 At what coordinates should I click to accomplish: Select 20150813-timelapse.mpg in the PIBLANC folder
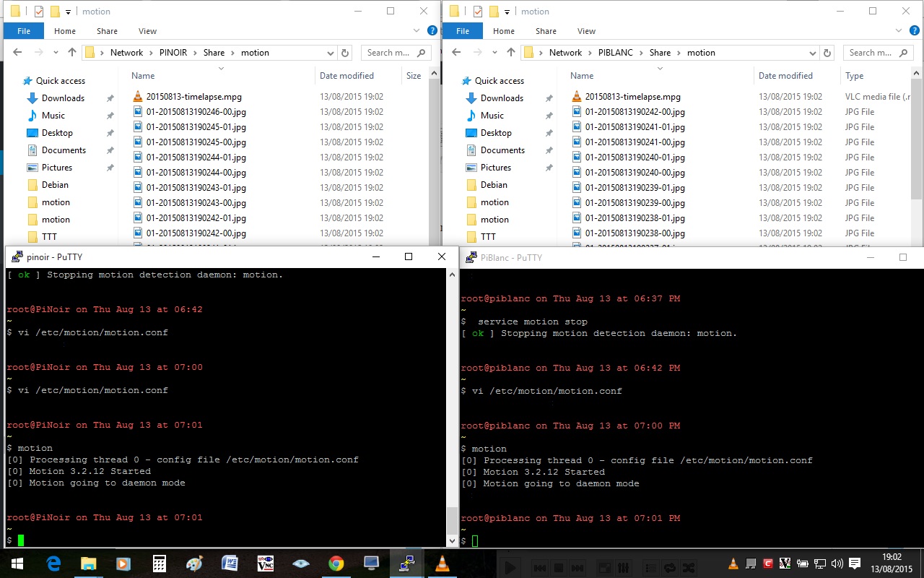pyautogui.click(x=632, y=97)
